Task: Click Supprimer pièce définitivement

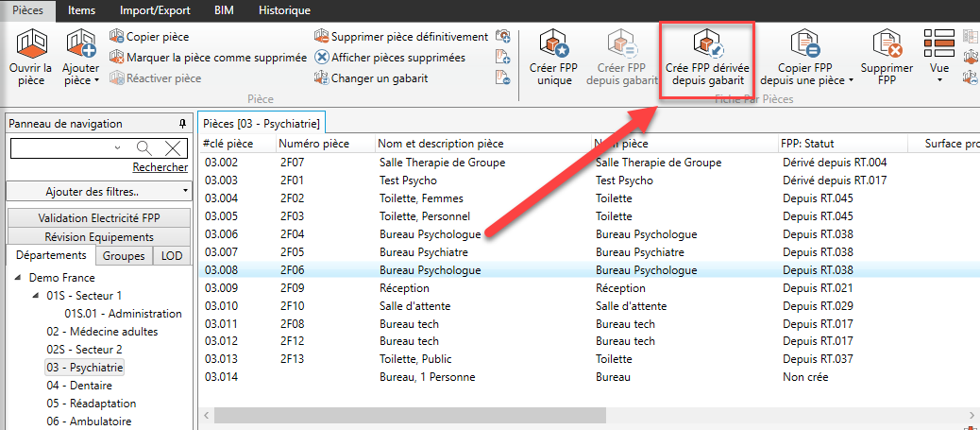Action: coord(409,37)
